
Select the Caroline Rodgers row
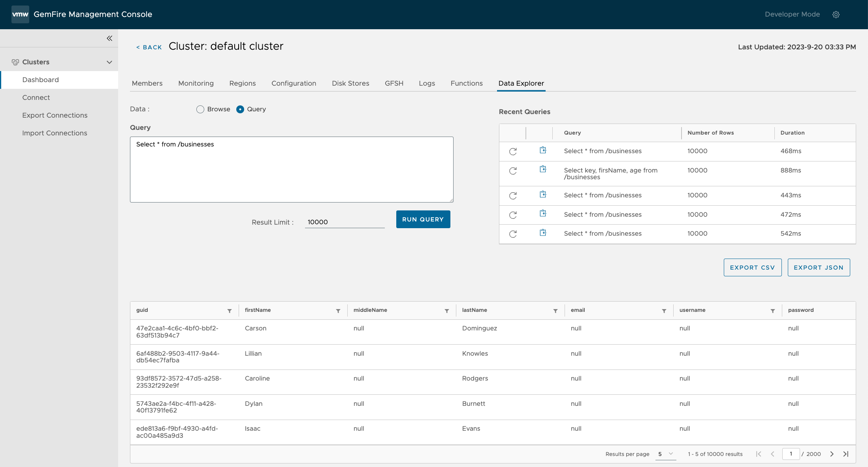coord(493,382)
